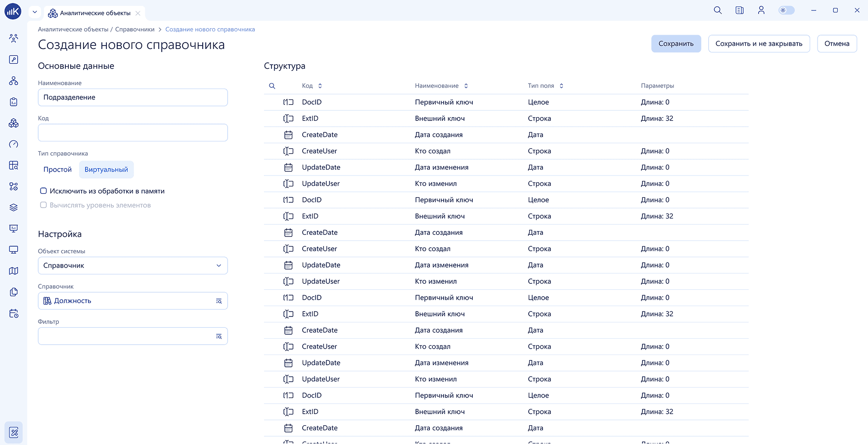This screenshot has width=868, height=445.
Task: Click the speedometer gauge icon in the sidebar
Action: pyautogui.click(x=13, y=144)
